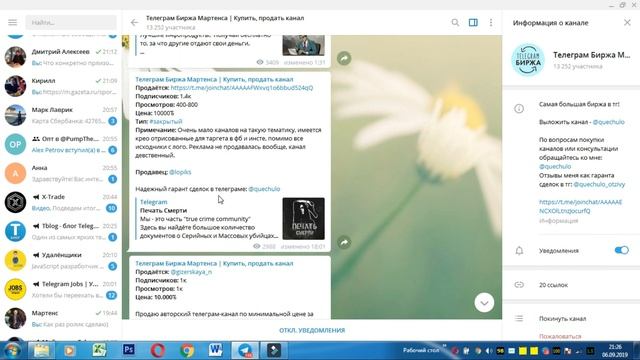Screen dimensions: 640x360
Task: Open the @quechulo_otzivy link
Action: (x=599, y=184)
